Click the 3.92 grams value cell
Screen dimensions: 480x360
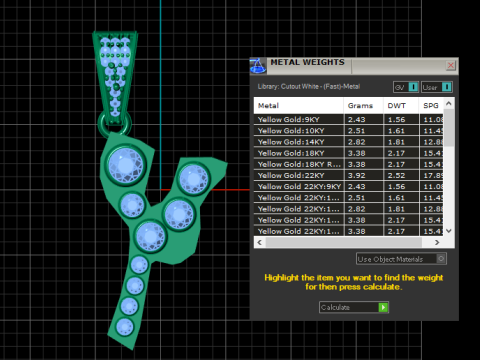coord(363,175)
